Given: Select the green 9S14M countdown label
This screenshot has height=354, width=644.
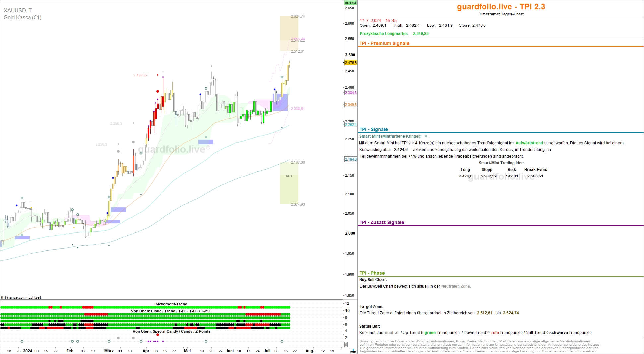Looking at the screenshot, I should point(351,3).
